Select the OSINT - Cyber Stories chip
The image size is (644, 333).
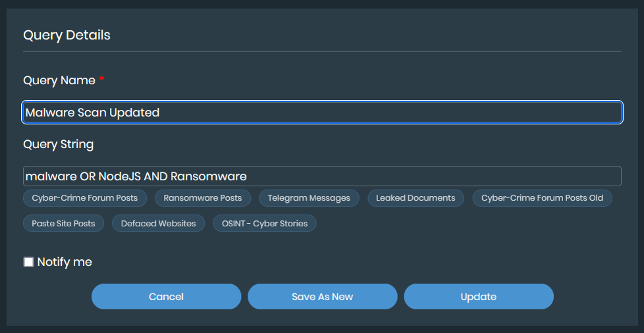[x=265, y=224]
